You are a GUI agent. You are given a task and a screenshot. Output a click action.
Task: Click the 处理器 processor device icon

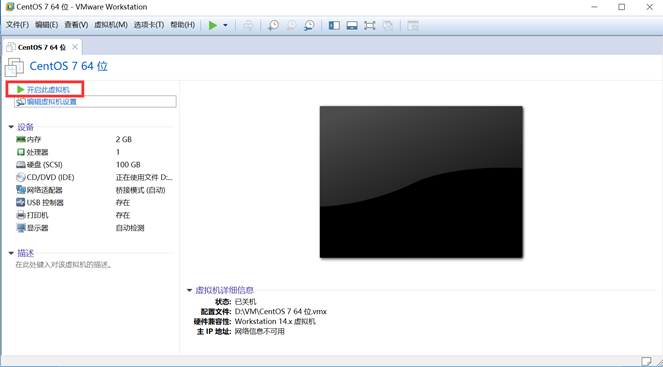21,152
